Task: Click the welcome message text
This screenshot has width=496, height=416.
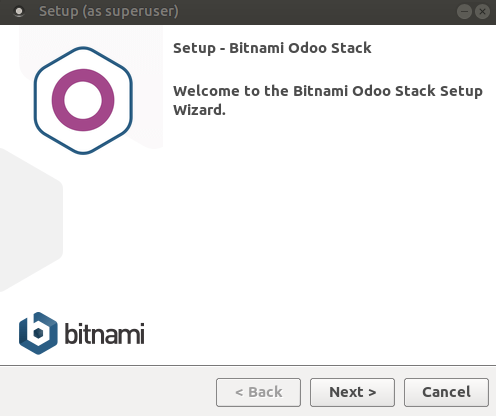Action: 328,100
